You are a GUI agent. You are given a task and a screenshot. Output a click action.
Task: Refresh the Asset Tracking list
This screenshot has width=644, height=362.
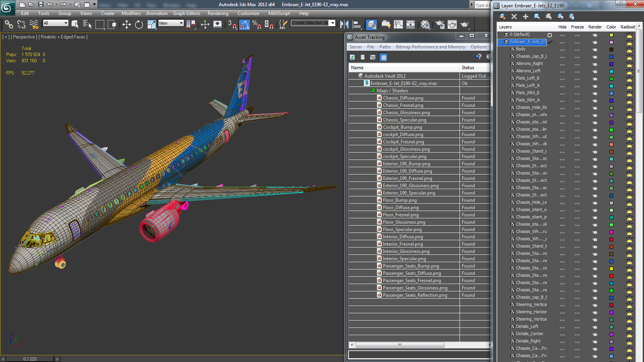(x=353, y=57)
